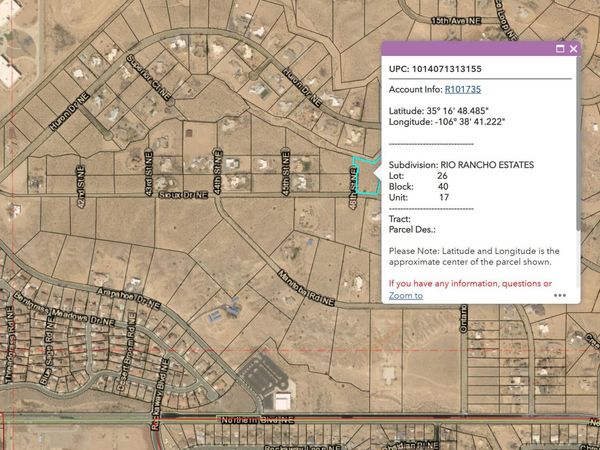The image size is (600, 450).
Task: Click the Blue Sage Rd NE label
Action: [x=48, y=350]
